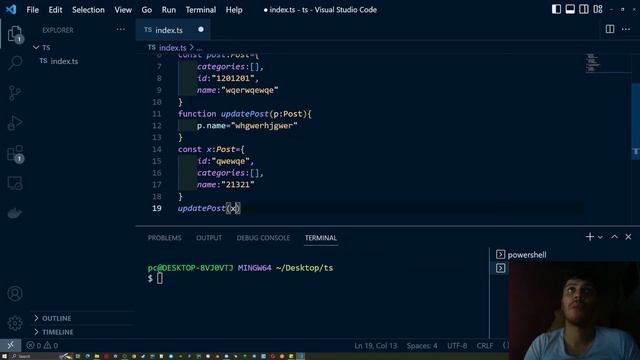Click the Windows Start button
Screen dimensions: 640x360
pyautogui.click(x=4, y=356)
